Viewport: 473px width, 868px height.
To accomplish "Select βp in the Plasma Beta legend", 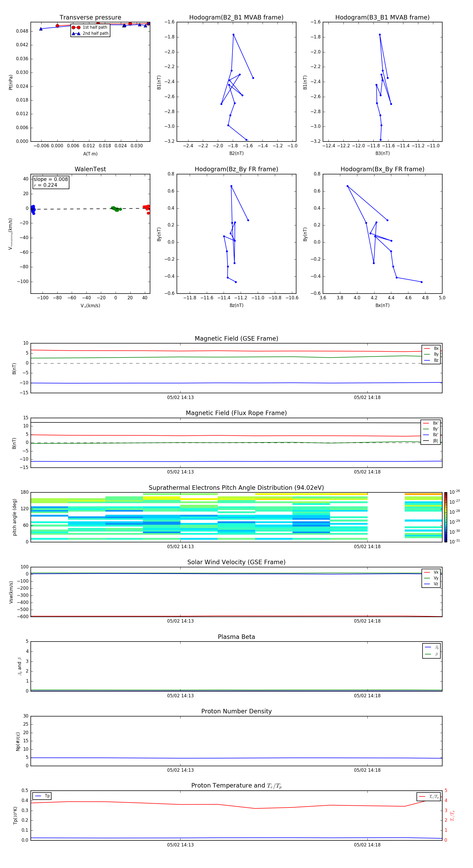I will (431, 647).
